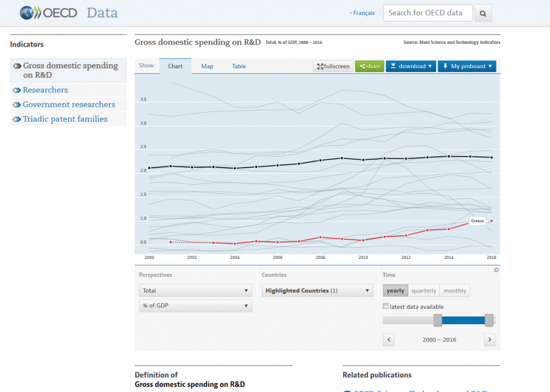The image size is (550, 392).
Task: Go to next time range arrow
Action: tap(490, 340)
